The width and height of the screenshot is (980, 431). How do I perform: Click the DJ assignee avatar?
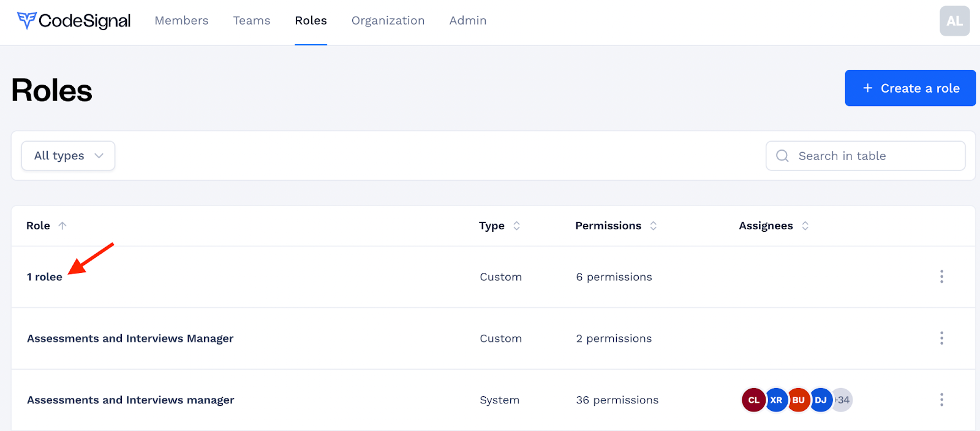[x=821, y=400]
